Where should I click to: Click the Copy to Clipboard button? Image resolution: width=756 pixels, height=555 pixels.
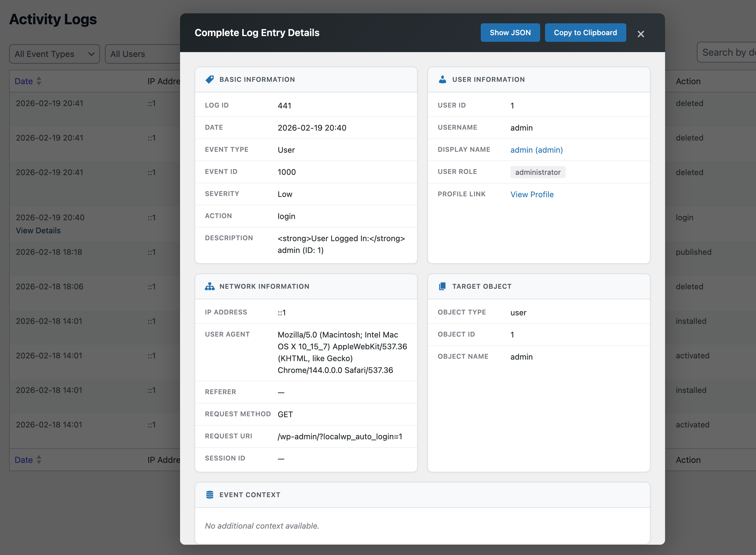point(585,33)
